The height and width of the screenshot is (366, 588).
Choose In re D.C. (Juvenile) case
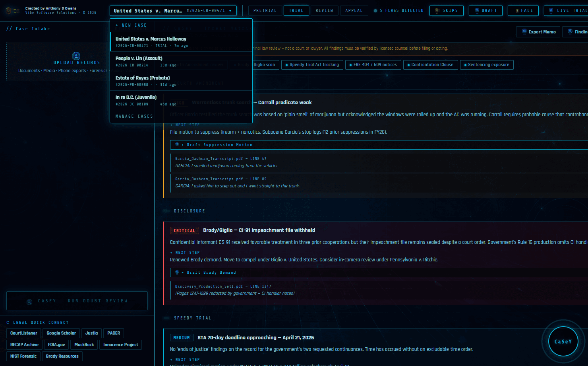(181, 100)
